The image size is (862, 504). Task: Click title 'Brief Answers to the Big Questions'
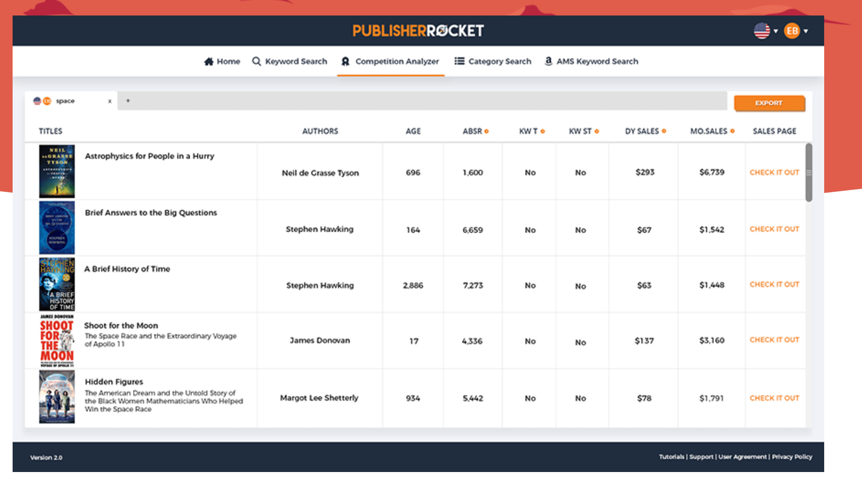tap(151, 213)
